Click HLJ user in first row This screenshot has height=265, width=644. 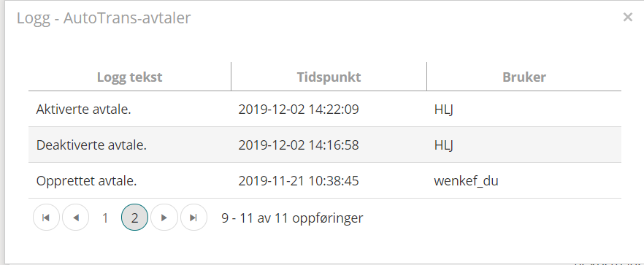[444, 110]
